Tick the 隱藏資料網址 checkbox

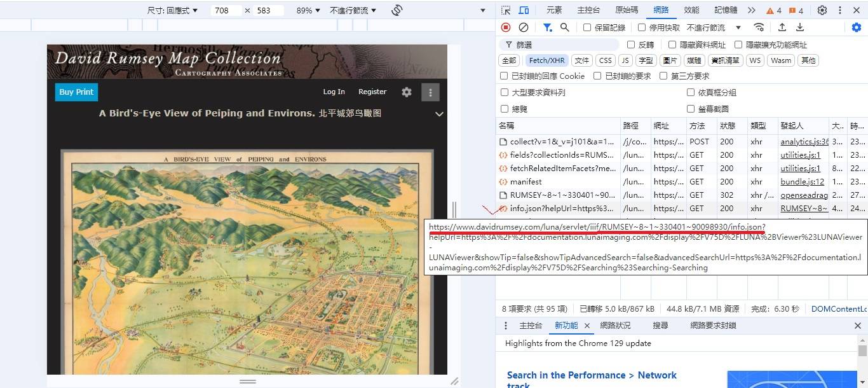672,45
